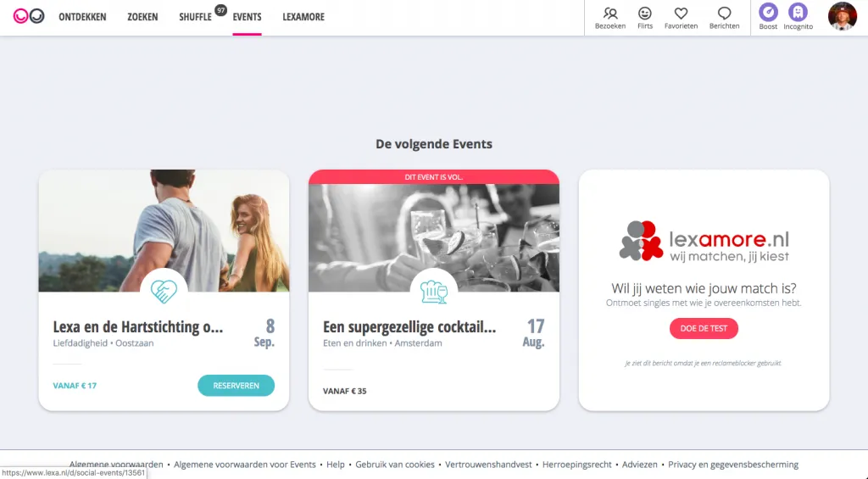Click the 'VANAF € 35' price
The image size is (868, 479).
pos(345,391)
